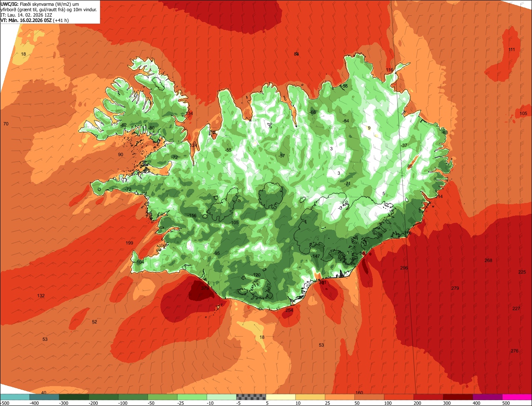Click the legend label '500'
This screenshot has width=532, height=406.
point(506,403)
